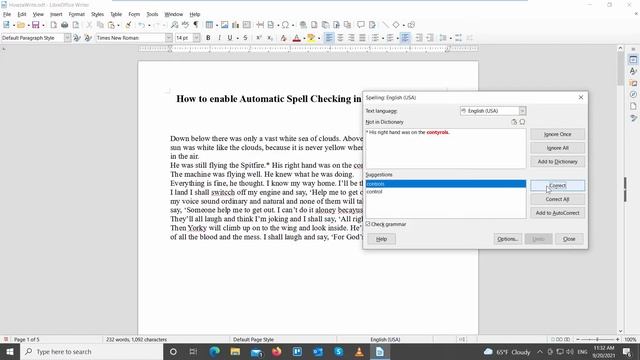Open the sidebar Navigator compass icon
The height and width of the screenshot is (360, 640).
[x=633, y=94]
